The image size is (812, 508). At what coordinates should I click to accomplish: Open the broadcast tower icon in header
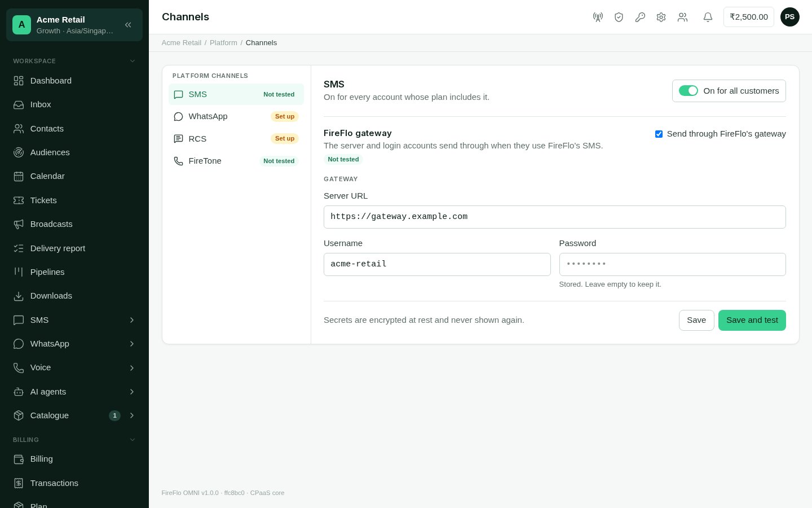[x=598, y=17]
